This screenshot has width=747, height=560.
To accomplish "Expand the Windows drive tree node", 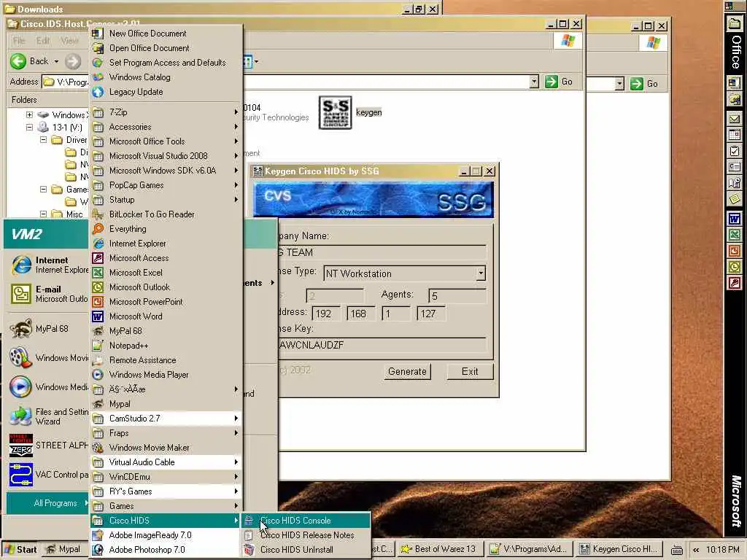I will (29, 114).
